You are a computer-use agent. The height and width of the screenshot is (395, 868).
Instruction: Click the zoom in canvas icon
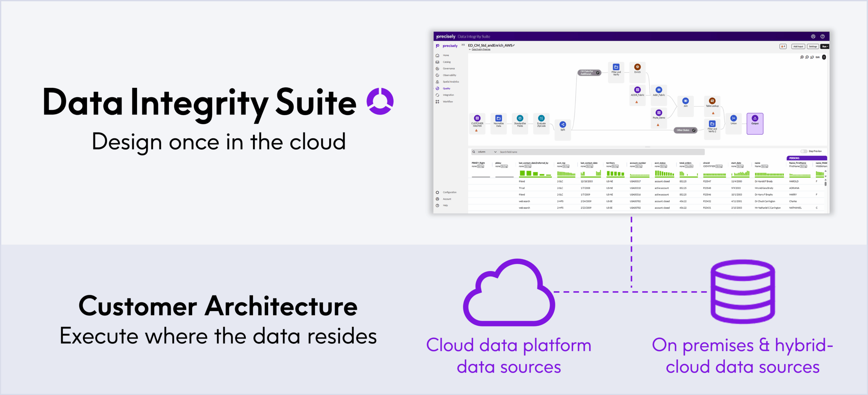point(802,57)
